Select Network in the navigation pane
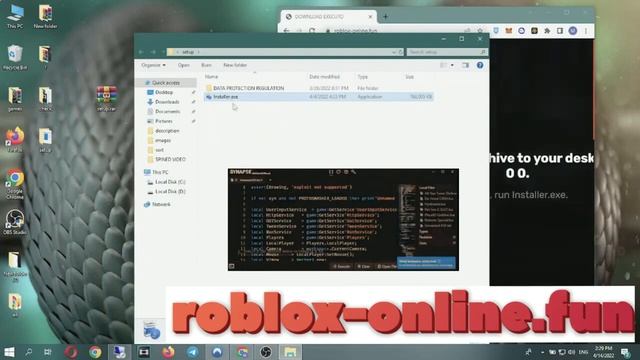The width and height of the screenshot is (640, 360). tap(161, 204)
